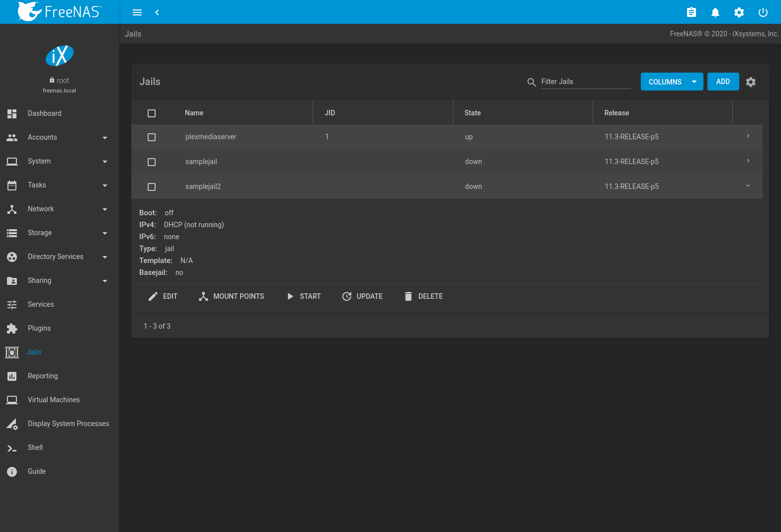Click the hamburger menu icon in top bar
781x532 pixels.
click(137, 12)
